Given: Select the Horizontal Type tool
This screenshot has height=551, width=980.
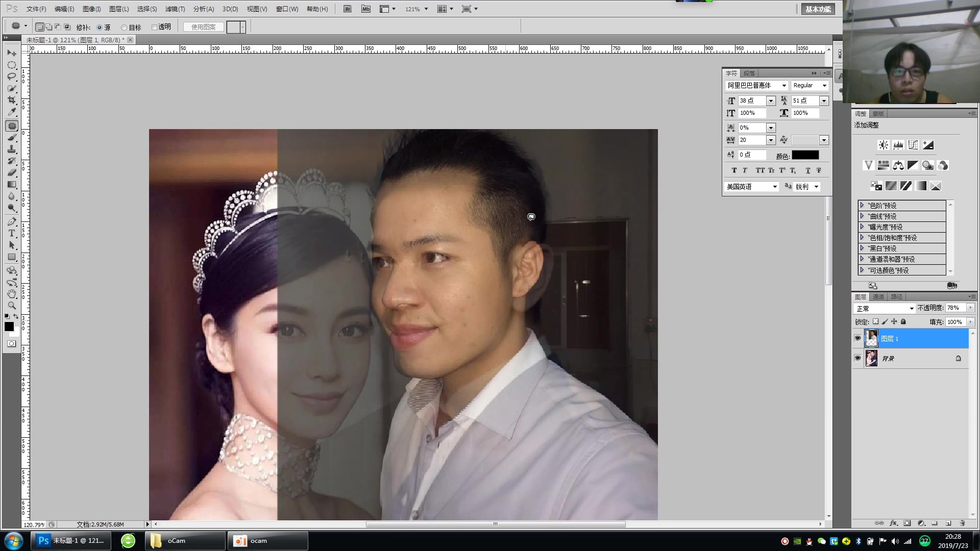Looking at the screenshot, I should (12, 234).
